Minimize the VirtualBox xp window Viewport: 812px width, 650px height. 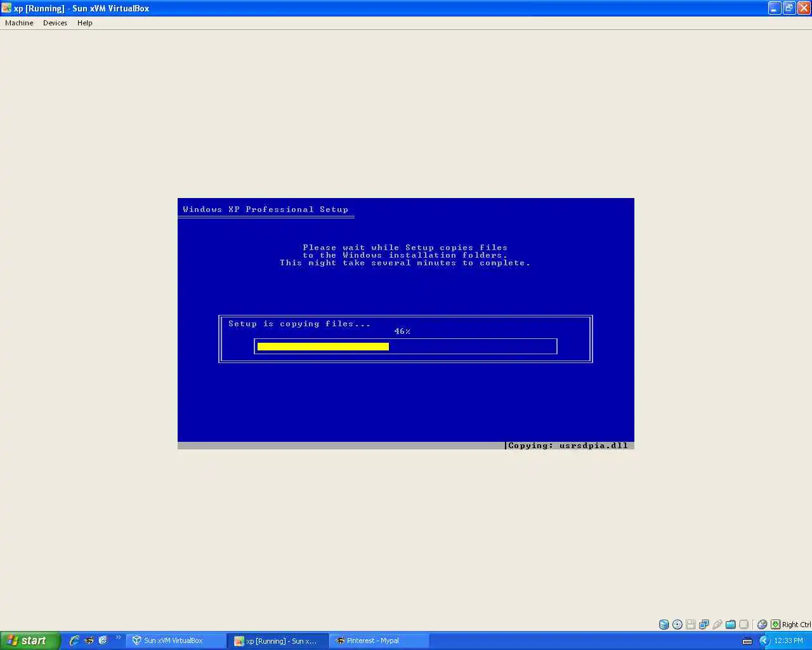775,8
